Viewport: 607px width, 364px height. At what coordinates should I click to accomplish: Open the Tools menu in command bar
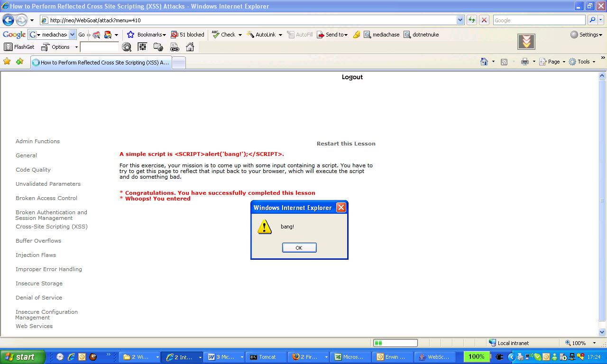tap(582, 62)
